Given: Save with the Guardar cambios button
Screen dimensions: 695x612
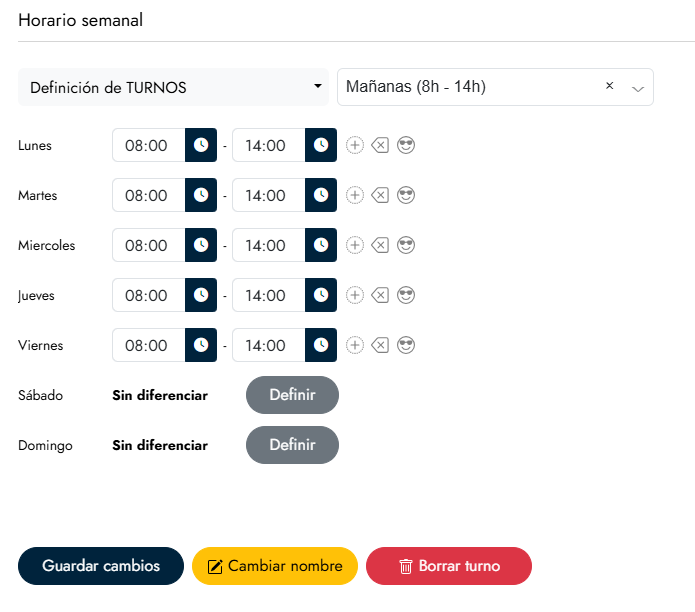Looking at the screenshot, I should coord(101,566).
